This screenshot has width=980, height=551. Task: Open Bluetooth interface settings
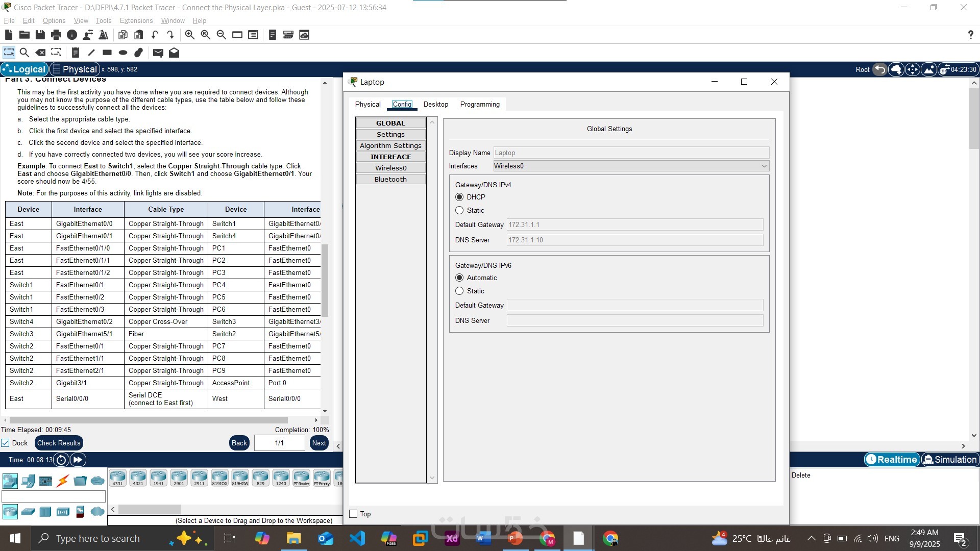(x=390, y=179)
